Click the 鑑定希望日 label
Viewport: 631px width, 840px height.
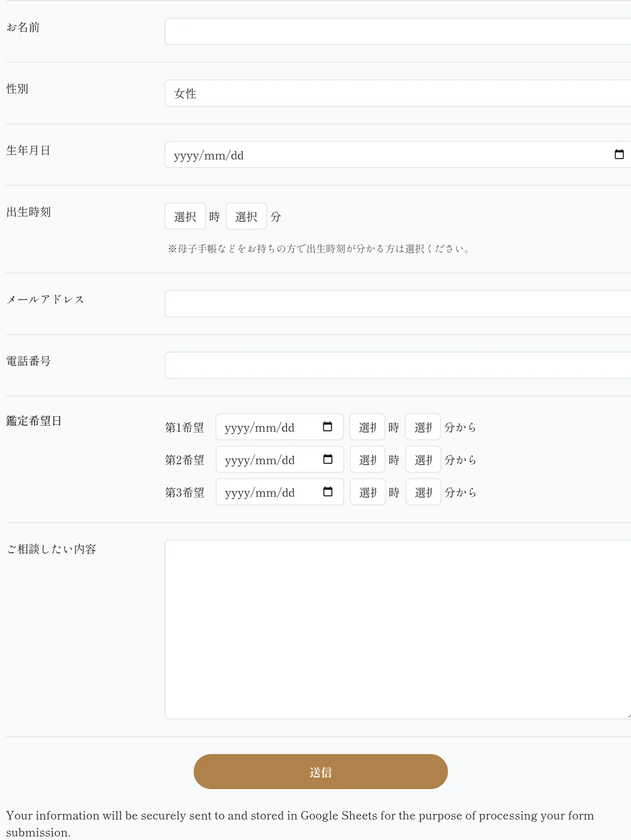pyautogui.click(x=34, y=421)
